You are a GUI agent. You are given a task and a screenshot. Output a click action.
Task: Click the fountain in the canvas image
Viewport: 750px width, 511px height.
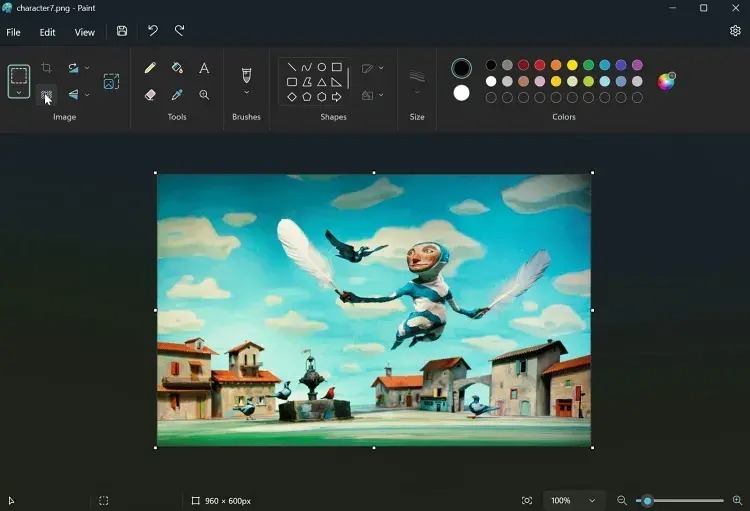(x=313, y=388)
